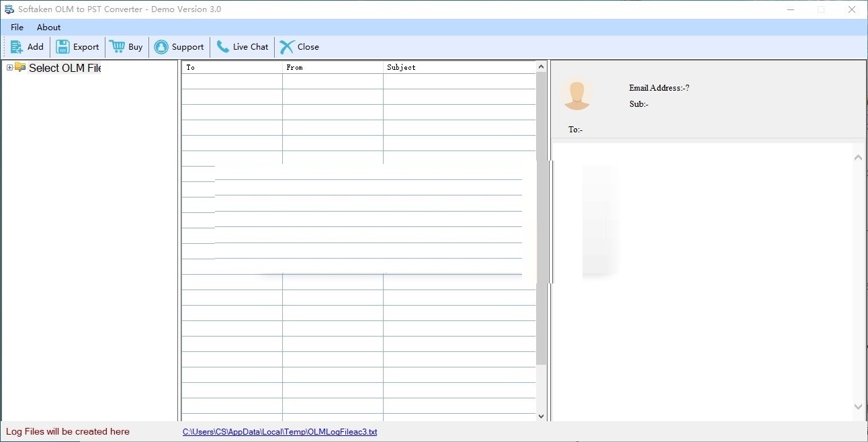This screenshot has height=442, width=868.
Task: Click 'Log Files will be created here' text
Action: pos(68,432)
